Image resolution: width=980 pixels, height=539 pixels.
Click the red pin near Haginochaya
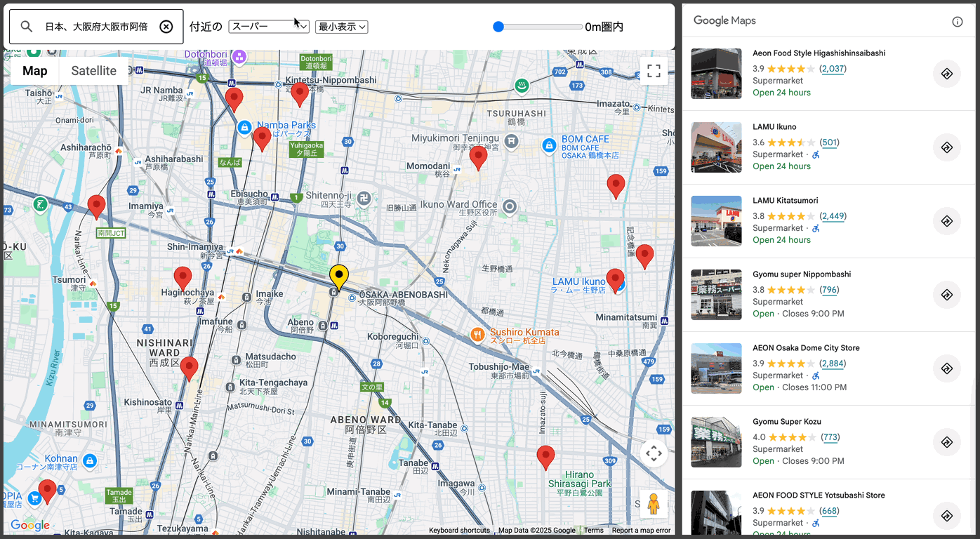coord(183,279)
